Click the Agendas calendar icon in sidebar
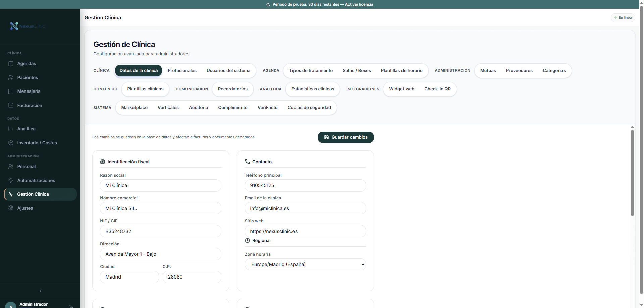644x308 pixels. pos(11,64)
